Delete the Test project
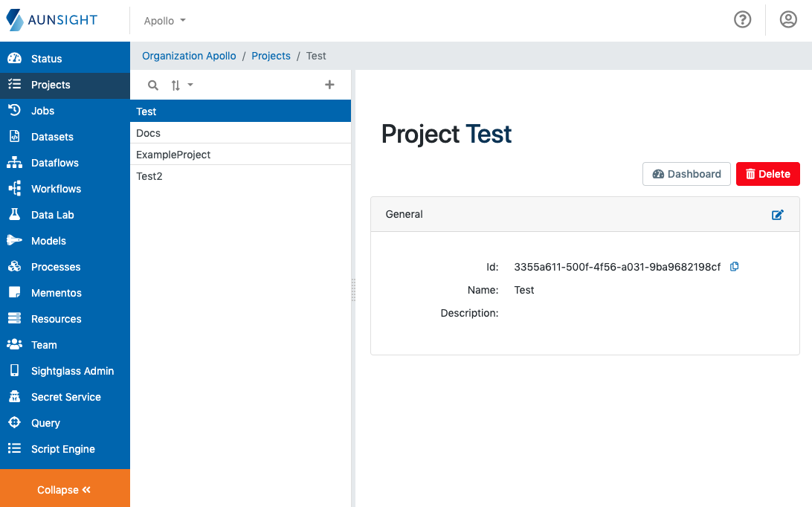Viewport: 812px width, 507px height. pos(767,173)
